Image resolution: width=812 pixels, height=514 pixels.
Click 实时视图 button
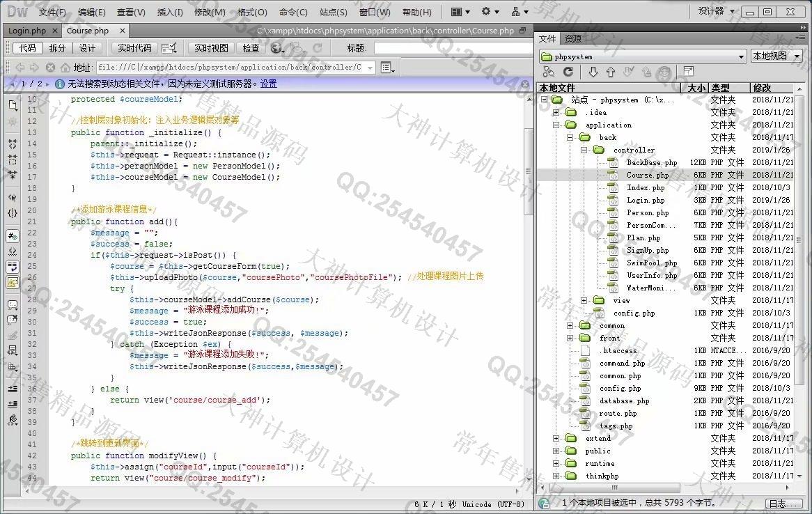(x=211, y=48)
